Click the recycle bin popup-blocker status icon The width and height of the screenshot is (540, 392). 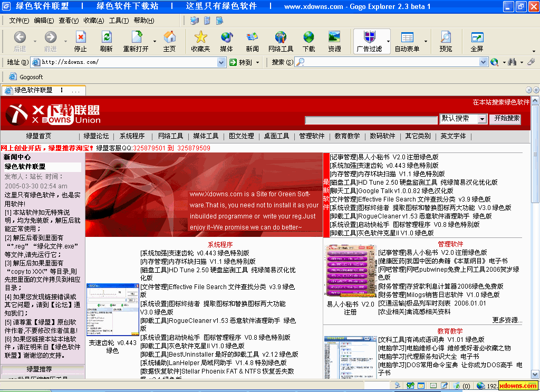point(457,386)
